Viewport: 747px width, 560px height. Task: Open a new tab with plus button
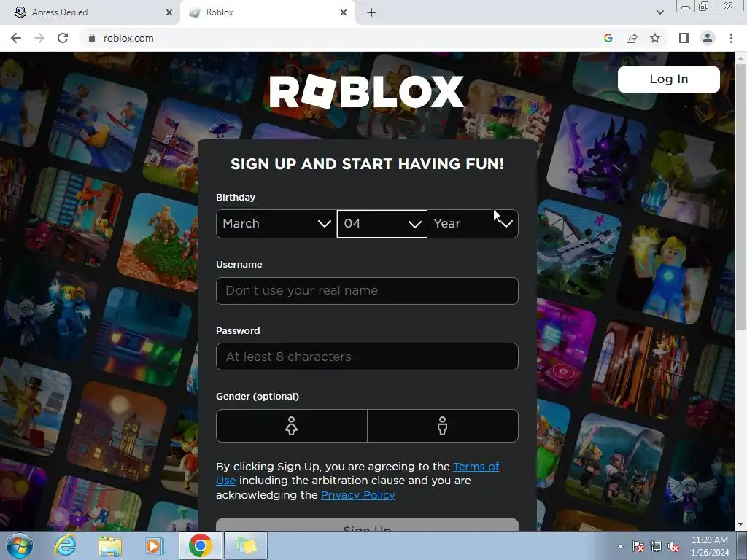point(371,12)
